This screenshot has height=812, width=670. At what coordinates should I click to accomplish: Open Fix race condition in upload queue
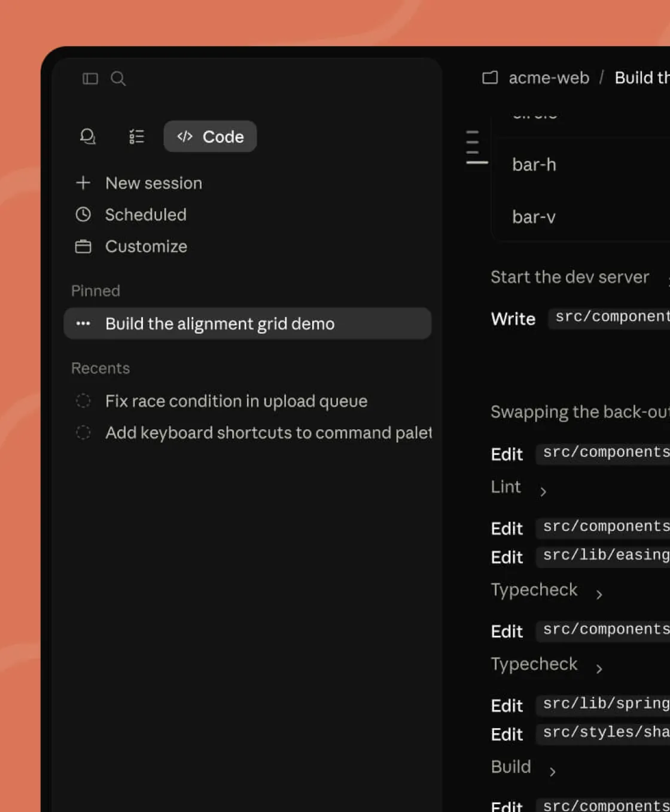(x=247, y=401)
